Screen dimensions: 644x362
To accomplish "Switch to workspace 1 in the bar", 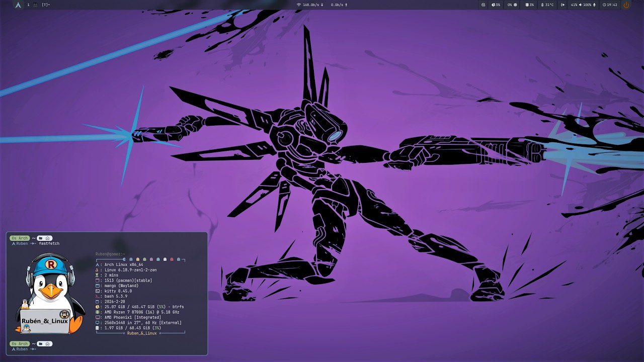I will pos(28,5).
